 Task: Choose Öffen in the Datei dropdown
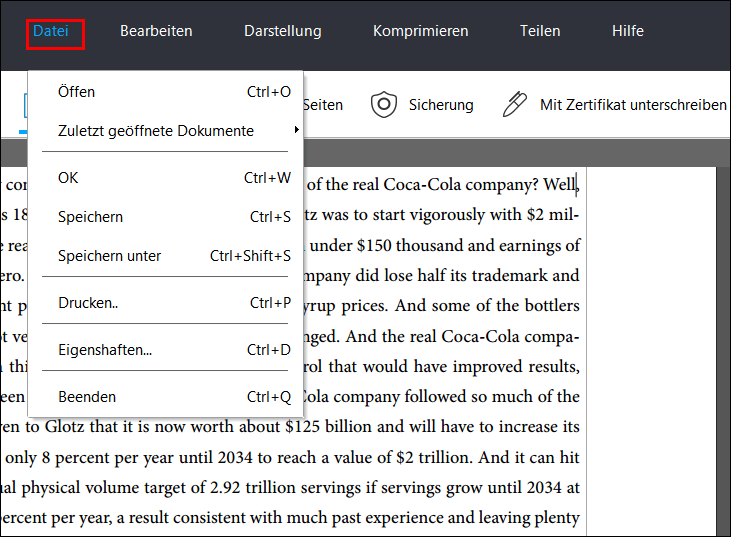tap(166, 92)
